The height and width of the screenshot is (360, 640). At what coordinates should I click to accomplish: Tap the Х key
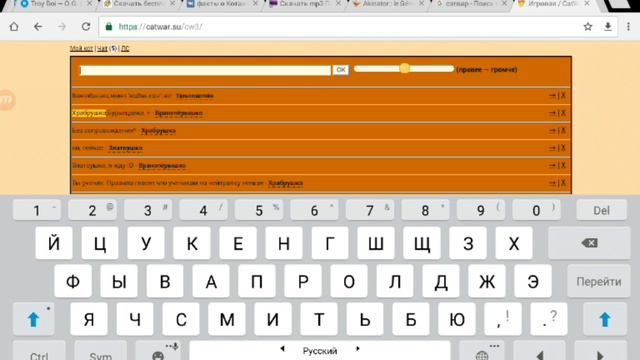(x=514, y=244)
